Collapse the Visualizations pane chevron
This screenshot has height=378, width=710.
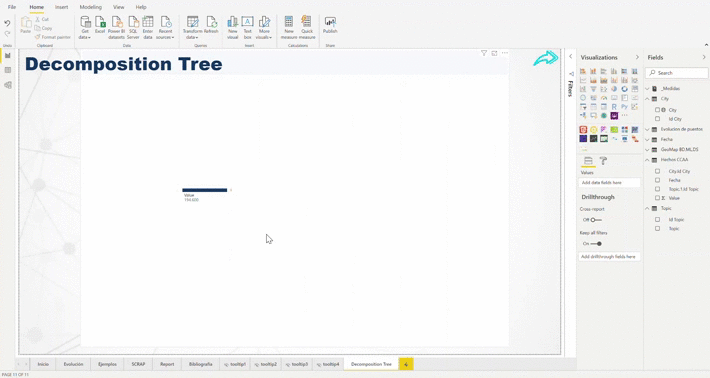point(637,57)
